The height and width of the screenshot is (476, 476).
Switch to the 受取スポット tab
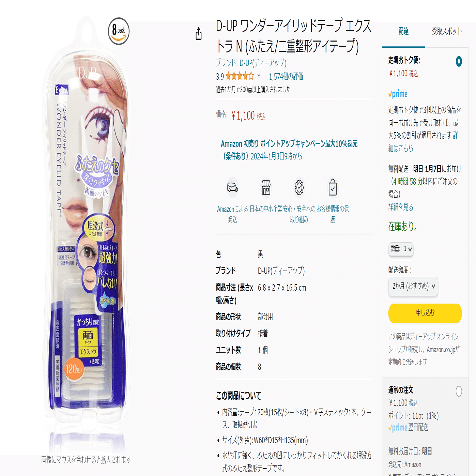447,31
